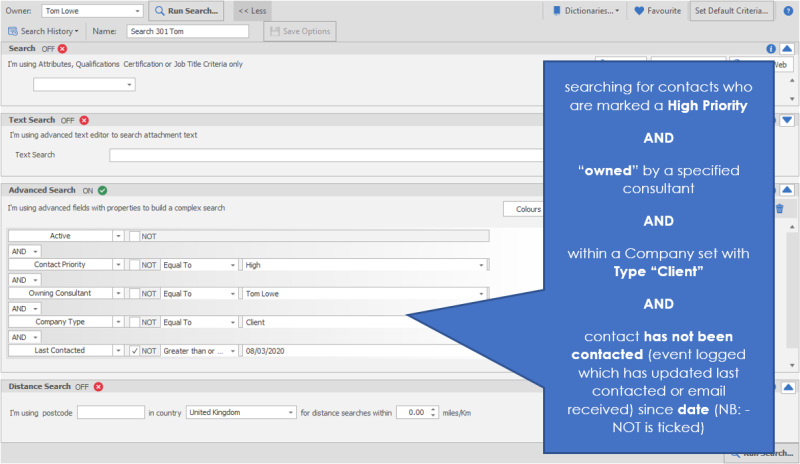Click the blue info icon in Search header

tap(771, 48)
